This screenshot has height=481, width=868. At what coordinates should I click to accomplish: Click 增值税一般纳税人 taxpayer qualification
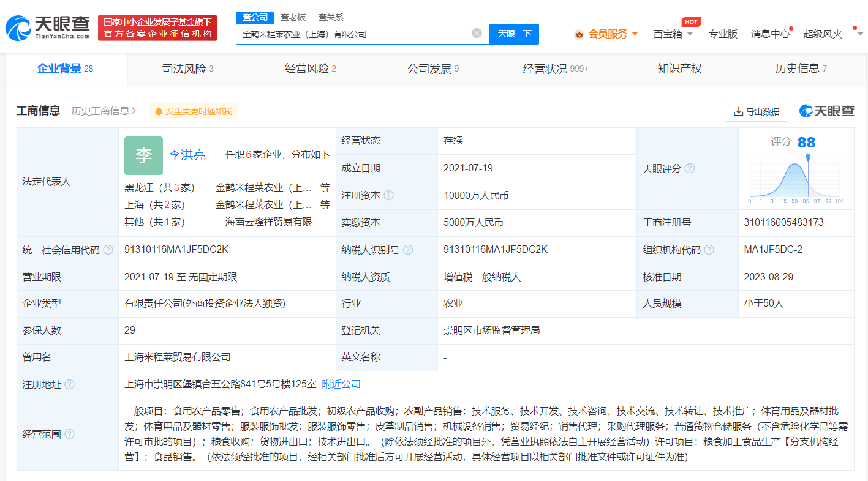pos(482,277)
